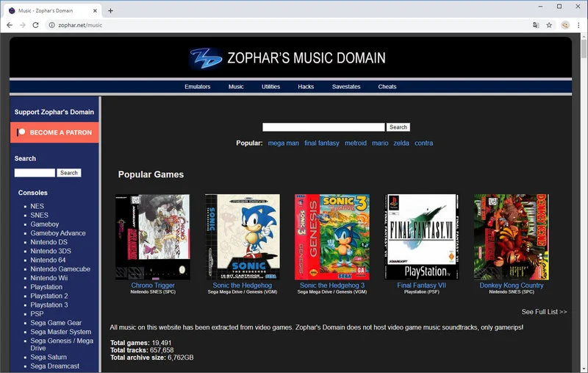Image resolution: width=588 pixels, height=373 pixels.
Task: Open the user profile avatar
Action: tap(565, 25)
